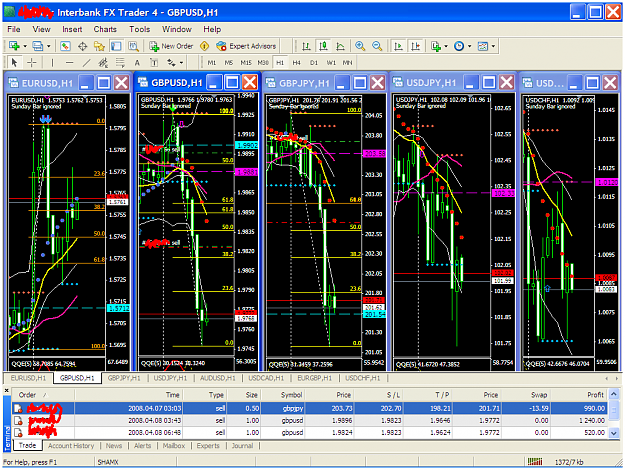Set timeframe to M15

point(246,63)
